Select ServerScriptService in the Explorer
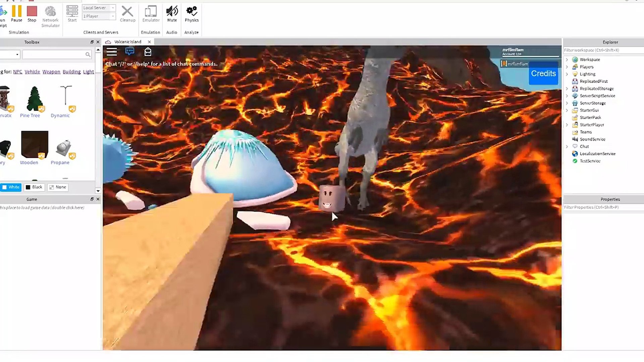This screenshot has height=362, width=644. (x=597, y=96)
